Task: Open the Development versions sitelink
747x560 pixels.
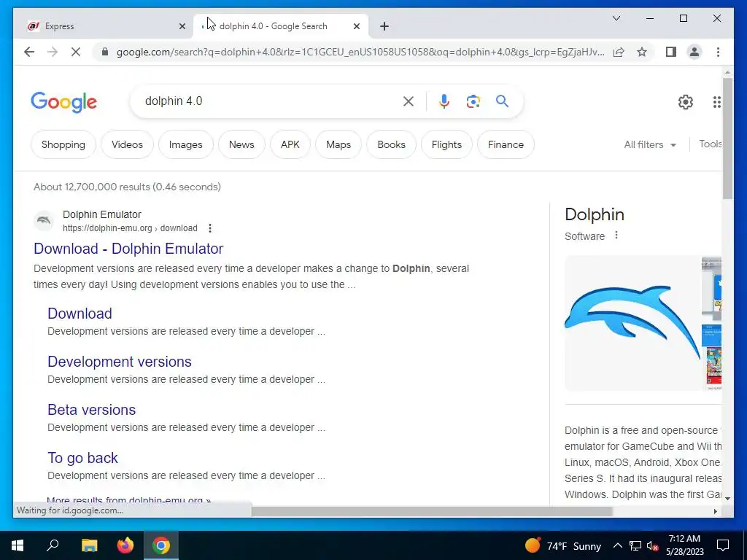Action: [120, 362]
